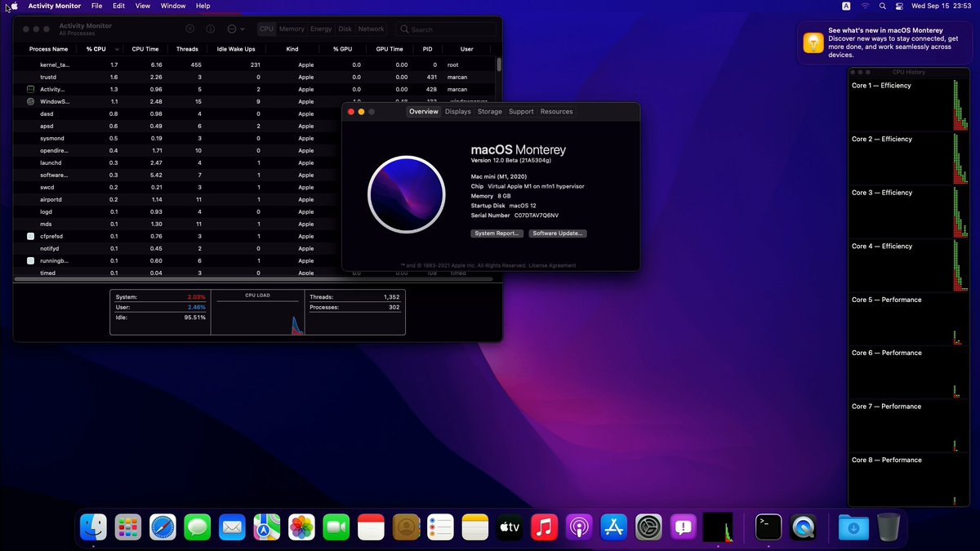Screen dimensions: 980x551
Task: Launch Maps from the Dock
Action: point(266,527)
